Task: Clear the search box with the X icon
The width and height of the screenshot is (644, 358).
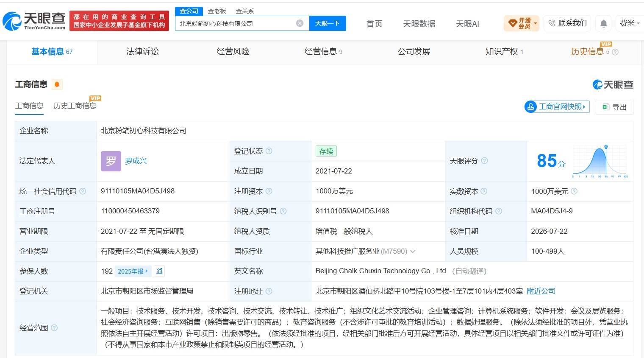Action: 300,23
